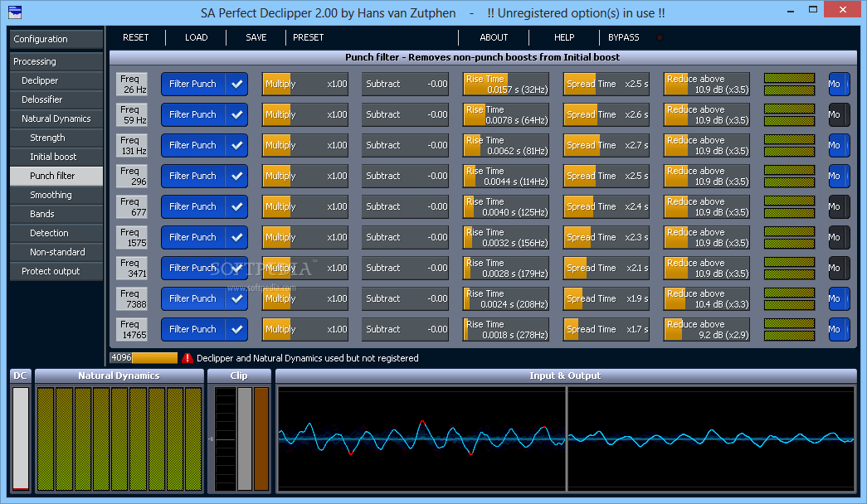This screenshot has width=867, height=504.
Task: Click the RESET button
Action: (x=135, y=37)
